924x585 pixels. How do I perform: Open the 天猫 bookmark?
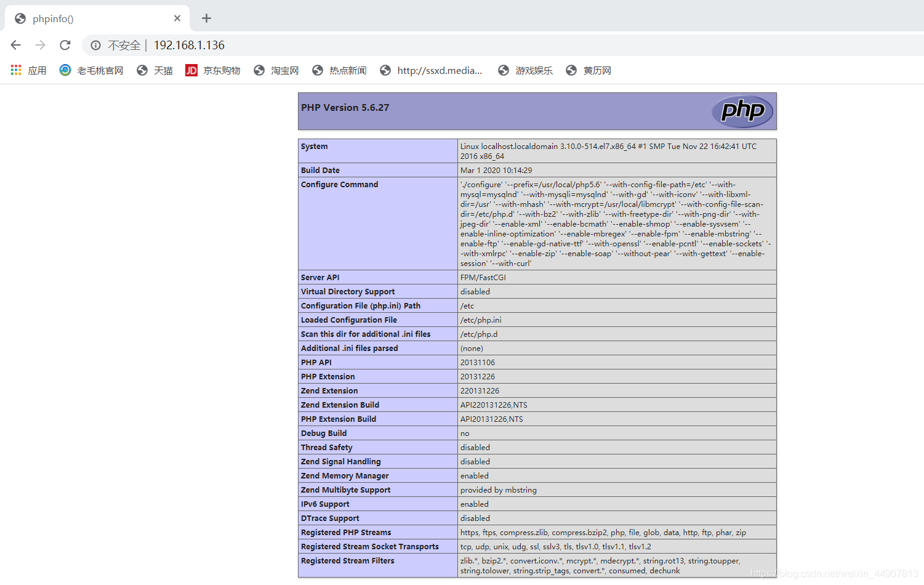[155, 70]
